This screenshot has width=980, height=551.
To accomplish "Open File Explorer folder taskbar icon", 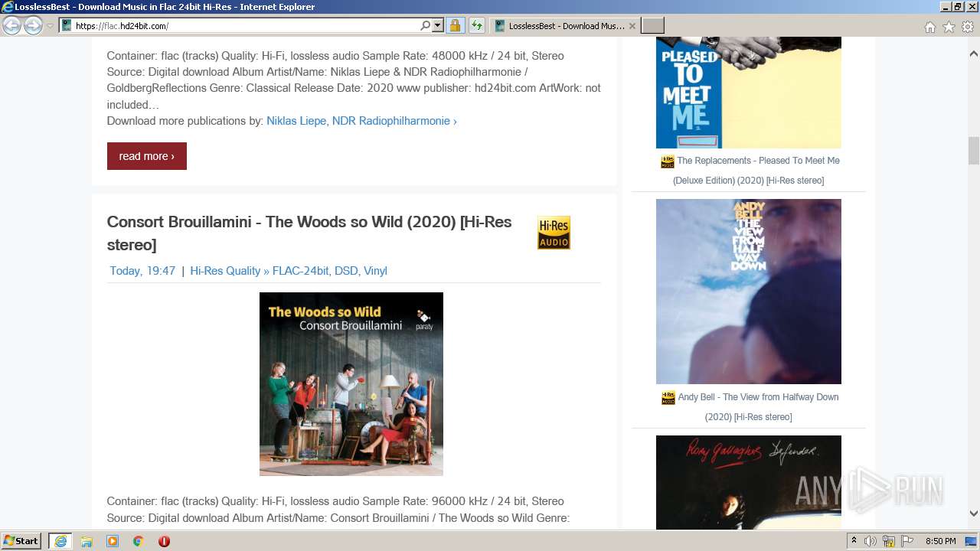I will [87, 541].
